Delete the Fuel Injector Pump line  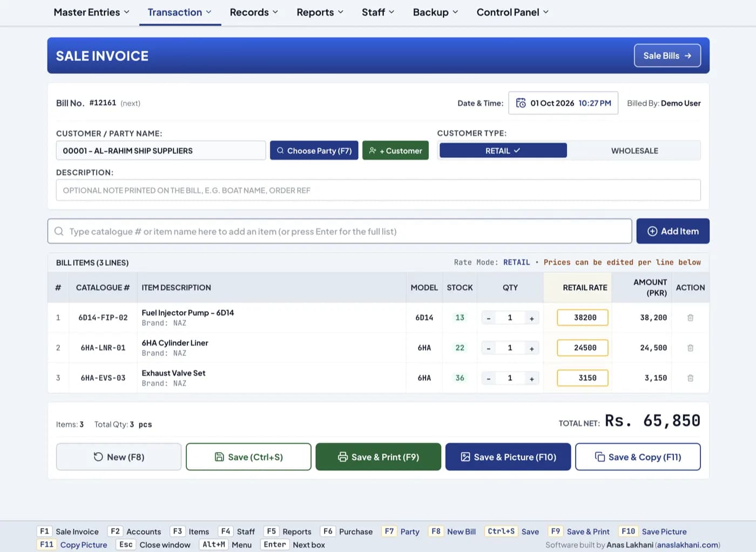coord(690,318)
